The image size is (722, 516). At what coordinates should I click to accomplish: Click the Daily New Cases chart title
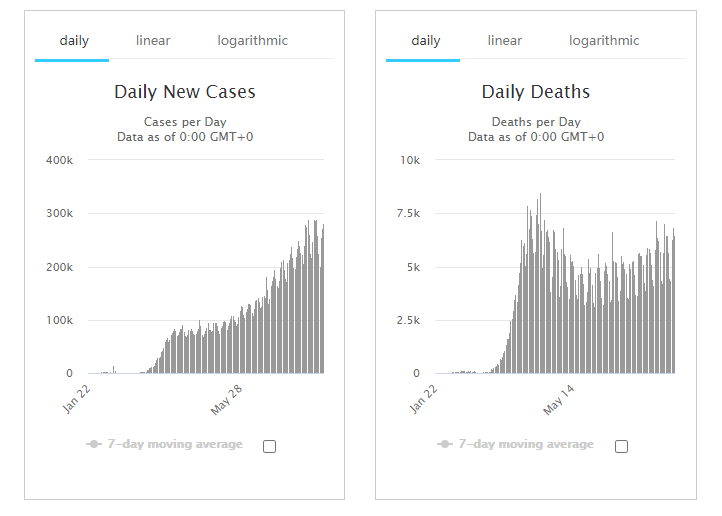(x=185, y=92)
